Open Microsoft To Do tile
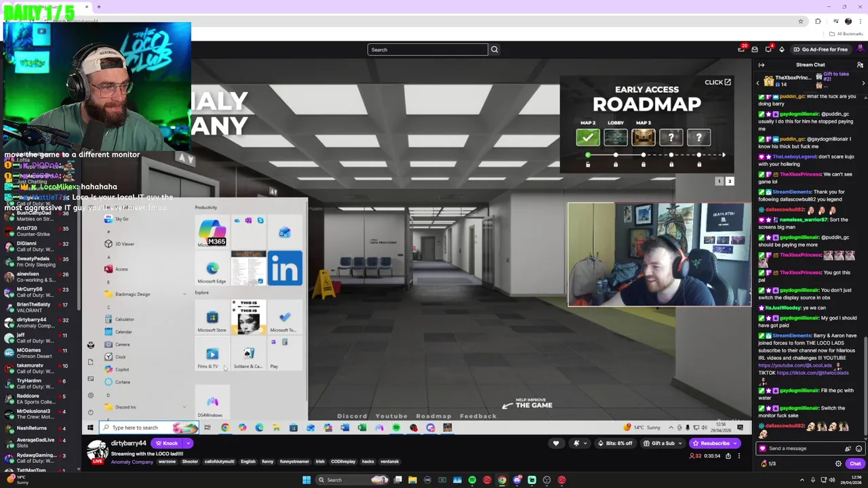 (285, 317)
